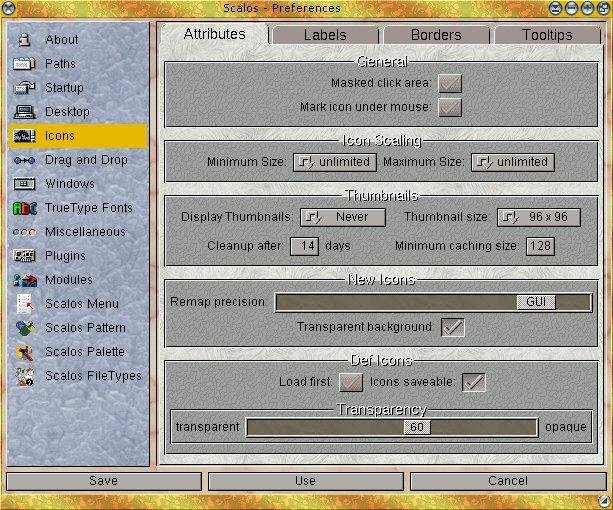This screenshot has height=510, width=613.
Task: Open the Maximum Size dropdown
Action: pos(513,162)
